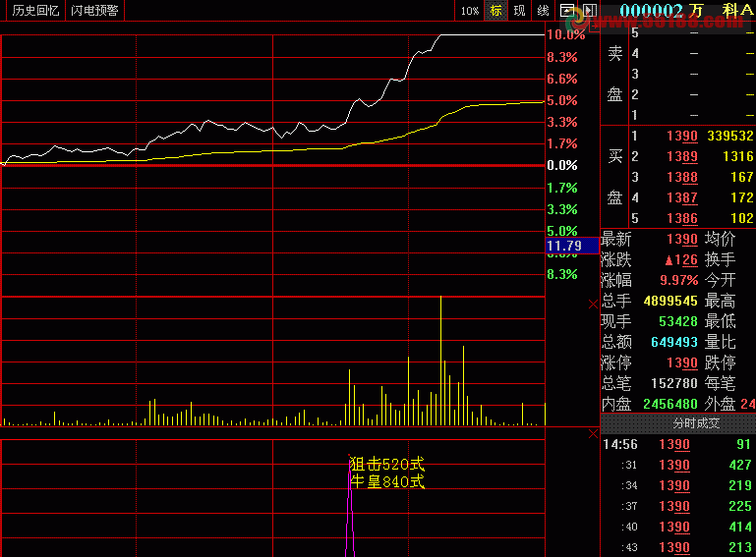Select the 11.79 price label on axis
The width and height of the screenshot is (756, 557).
(572, 246)
